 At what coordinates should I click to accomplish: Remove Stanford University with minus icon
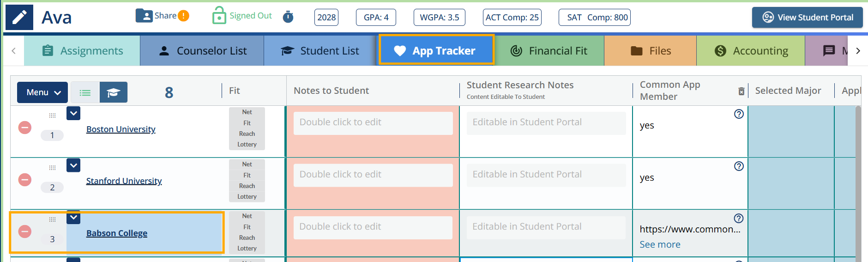click(x=25, y=180)
